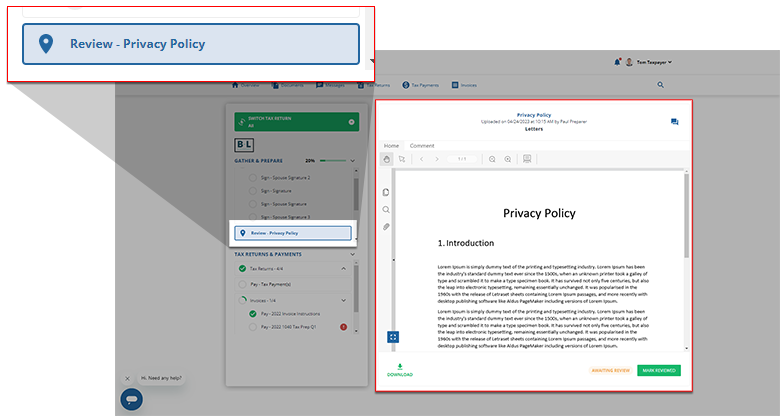Click the Switch Tax Return green button

click(296, 122)
